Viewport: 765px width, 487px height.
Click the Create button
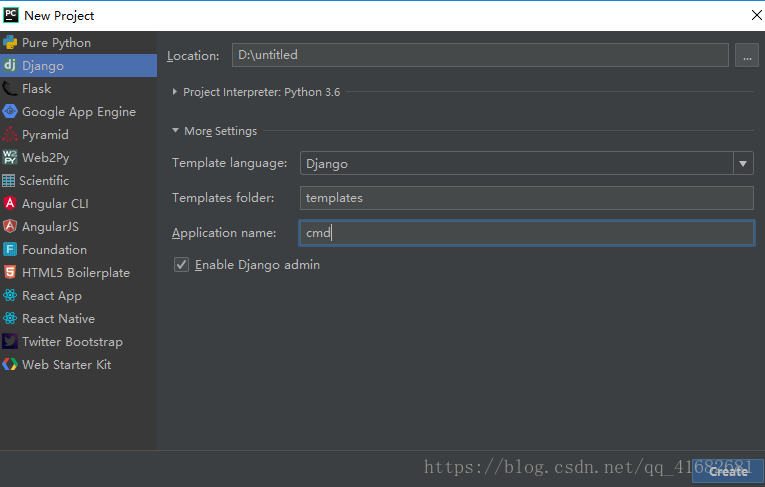728,471
